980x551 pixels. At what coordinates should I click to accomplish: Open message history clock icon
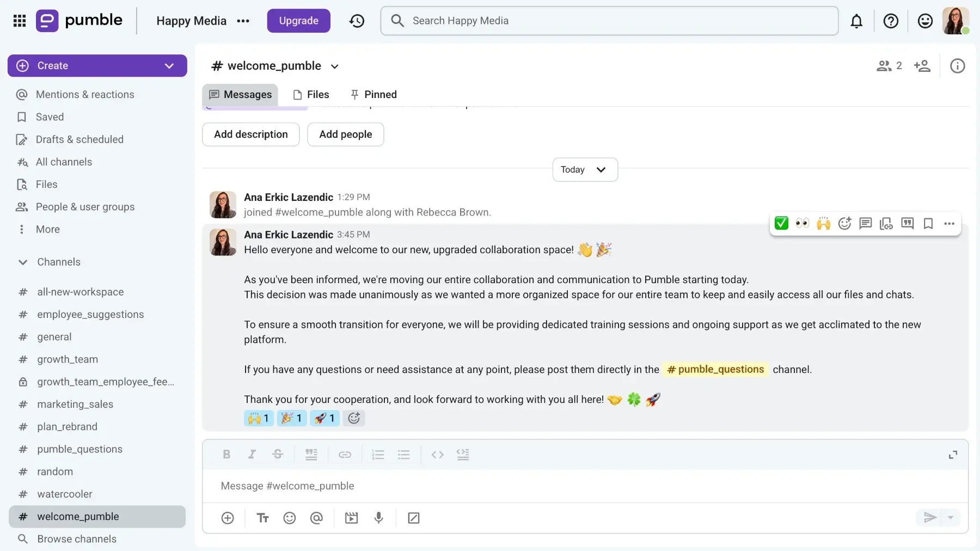[357, 21]
